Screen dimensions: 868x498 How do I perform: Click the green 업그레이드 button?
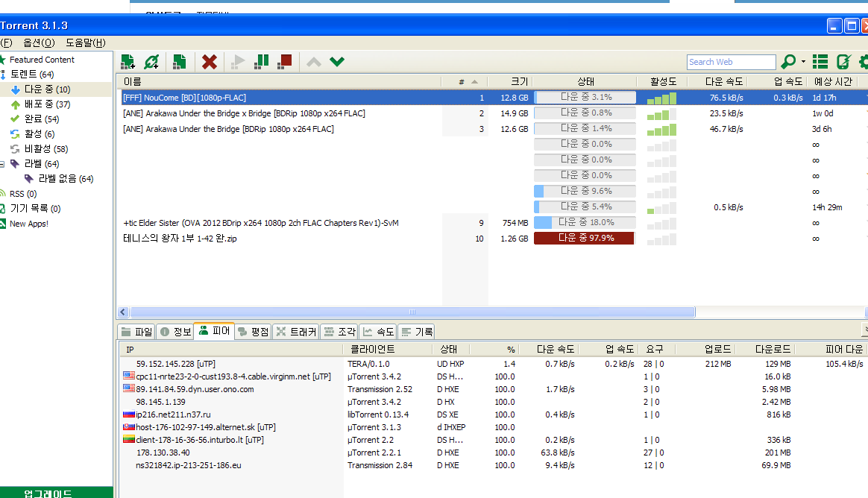click(x=48, y=493)
